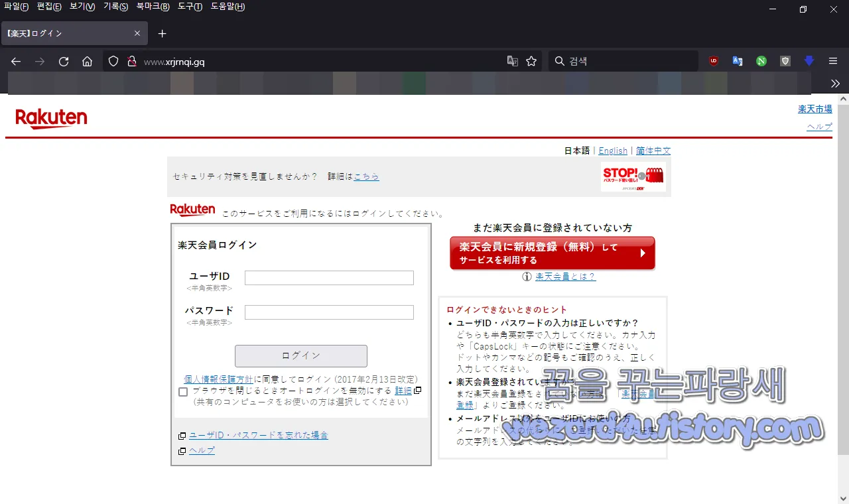
Task: Open the 楽天会員とは？ link
Action: pyautogui.click(x=566, y=277)
